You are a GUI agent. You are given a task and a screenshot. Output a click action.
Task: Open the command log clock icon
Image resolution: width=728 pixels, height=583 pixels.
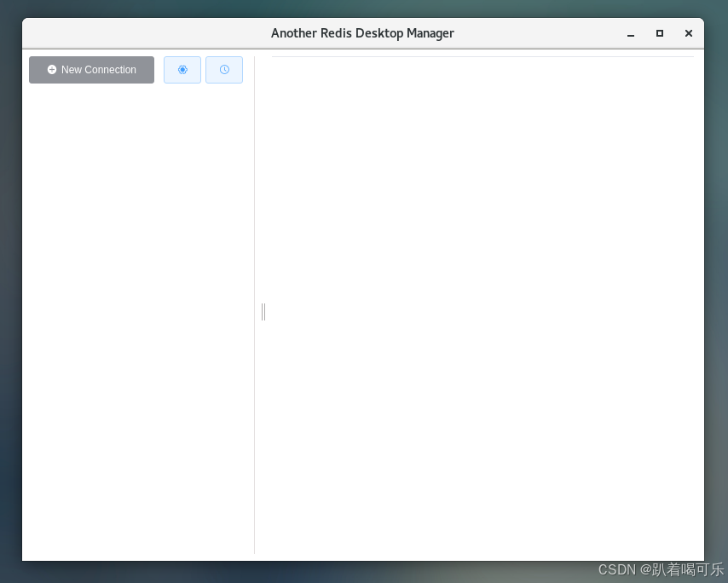(x=224, y=70)
